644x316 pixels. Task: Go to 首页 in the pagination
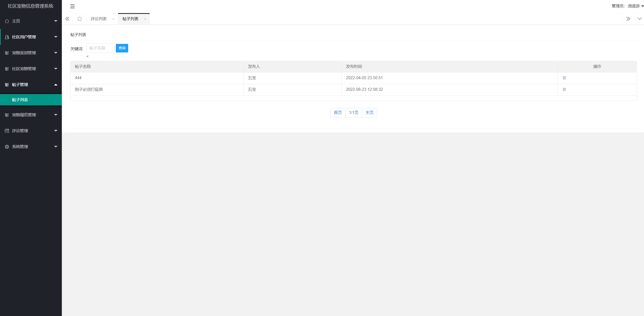tap(338, 113)
